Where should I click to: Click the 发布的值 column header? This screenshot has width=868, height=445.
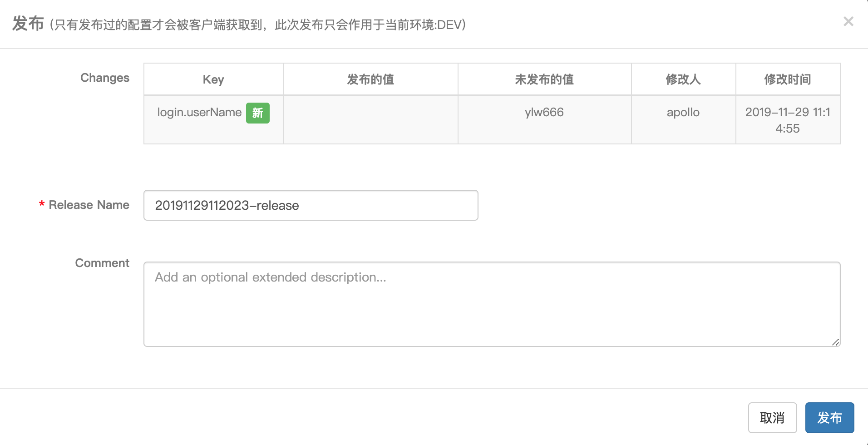(x=370, y=79)
